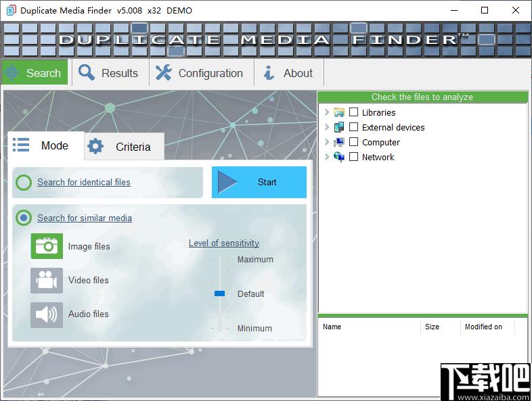The height and width of the screenshot is (401, 532).
Task: Open the Results tab
Action: (x=108, y=73)
